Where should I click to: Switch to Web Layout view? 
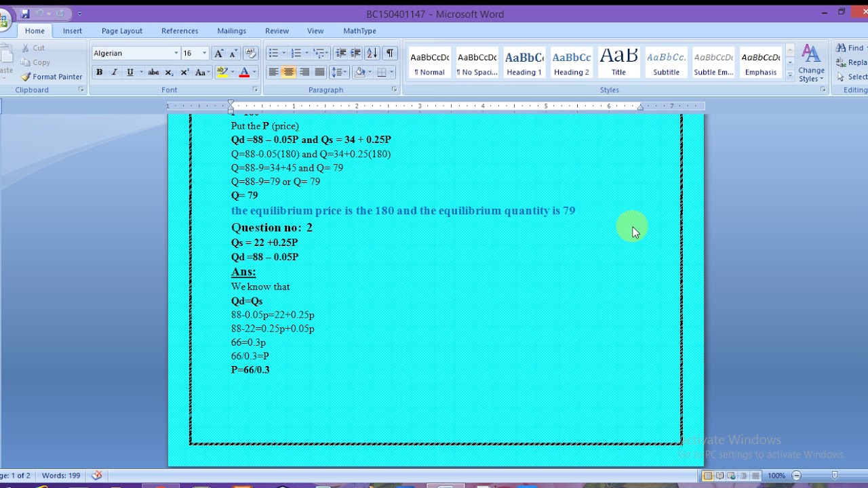tap(732, 476)
